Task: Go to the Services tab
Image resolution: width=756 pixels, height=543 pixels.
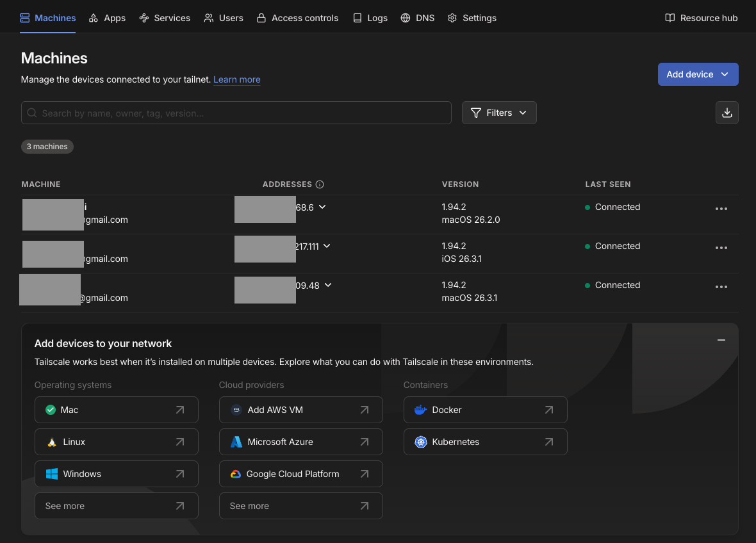Action: (165, 18)
